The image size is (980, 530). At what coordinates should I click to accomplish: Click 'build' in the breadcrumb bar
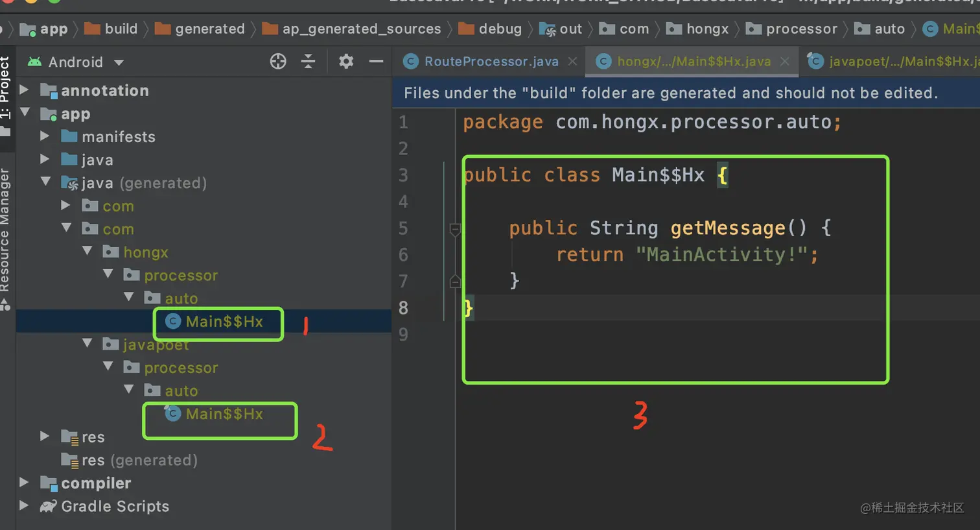point(121,29)
